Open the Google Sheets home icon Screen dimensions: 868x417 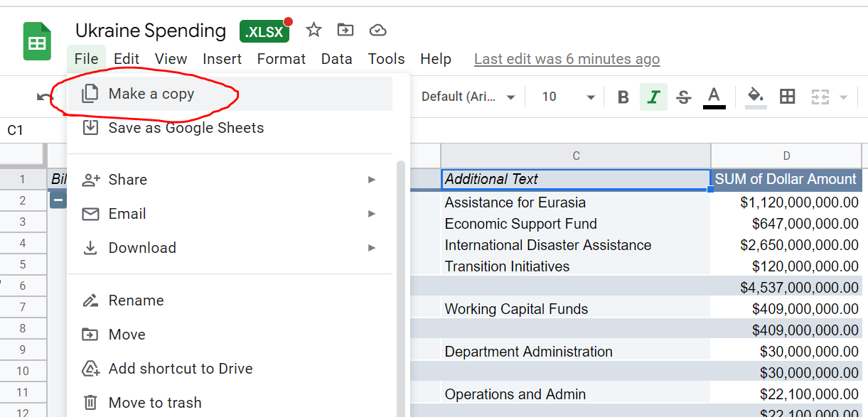[37, 42]
